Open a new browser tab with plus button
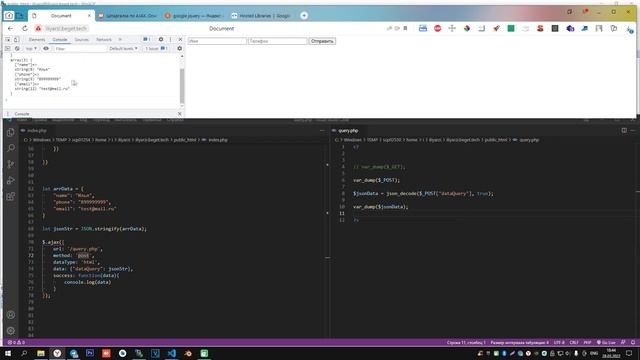This screenshot has height=360, width=640. (x=304, y=16)
